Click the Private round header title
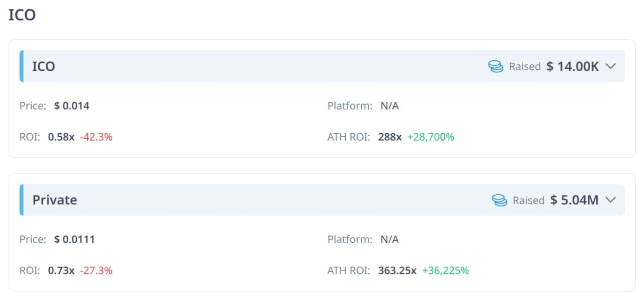Screen dimensions: 644x297 point(54,200)
